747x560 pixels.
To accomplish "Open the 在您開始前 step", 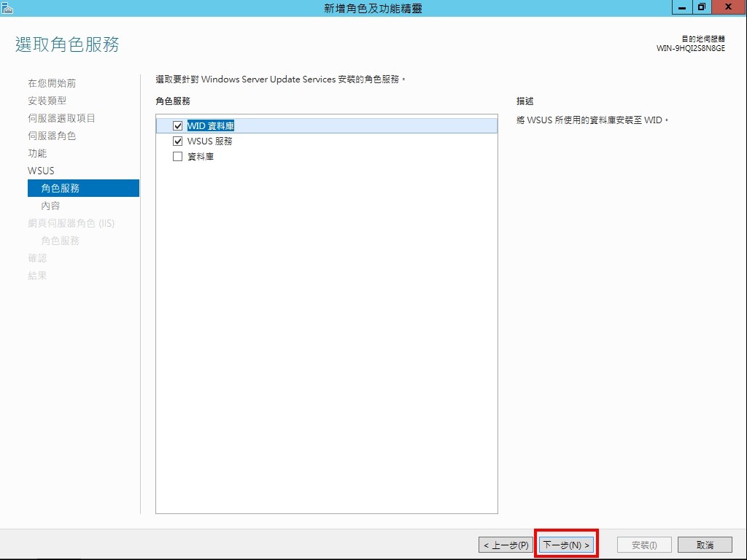I will pos(52,83).
